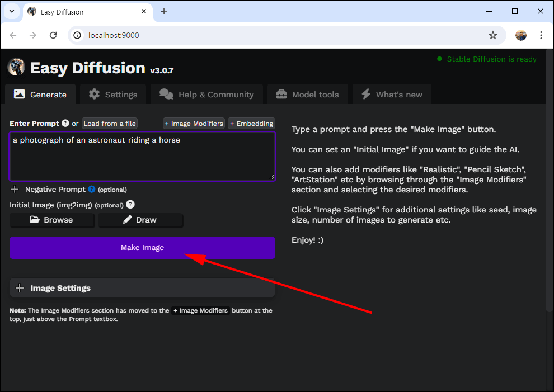Click the version text v3.0.7

(x=162, y=70)
